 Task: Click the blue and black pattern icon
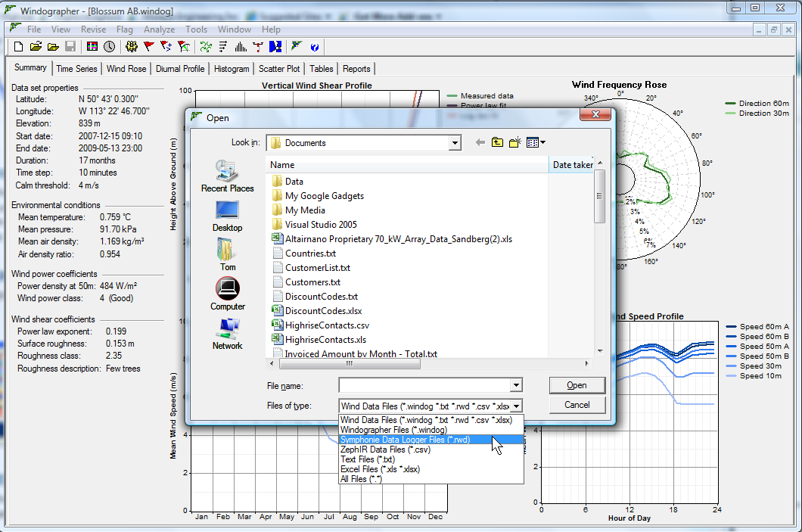(x=275, y=47)
